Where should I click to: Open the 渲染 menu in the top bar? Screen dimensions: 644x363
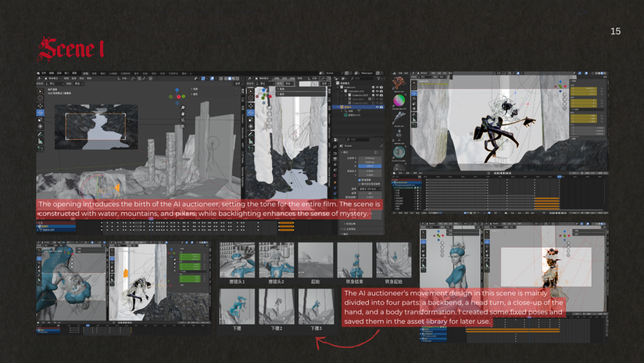click(59, 74)
